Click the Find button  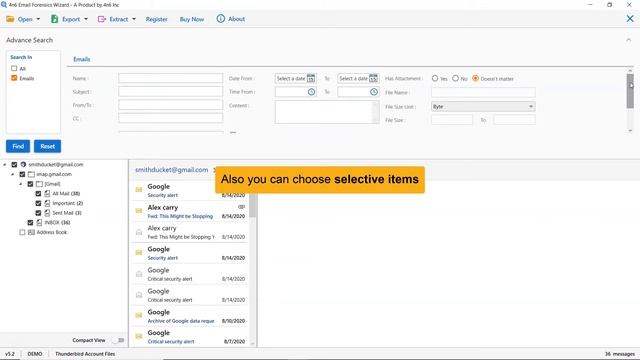(x=18, y=146)
